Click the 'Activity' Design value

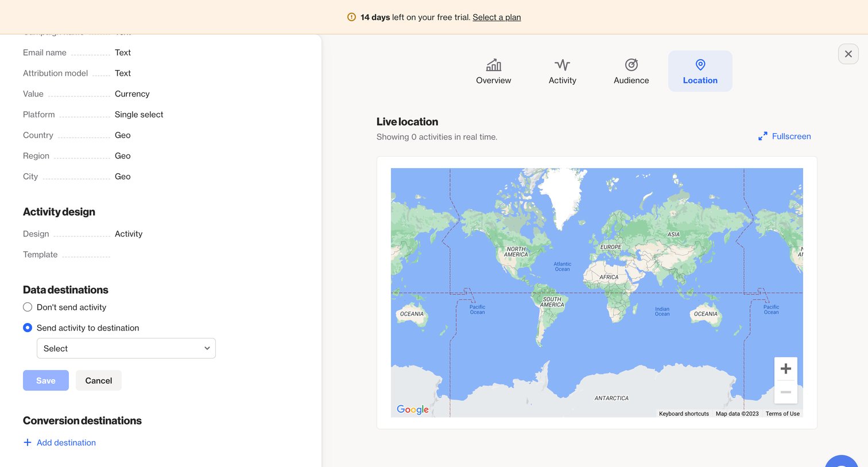tap(129, 234)
